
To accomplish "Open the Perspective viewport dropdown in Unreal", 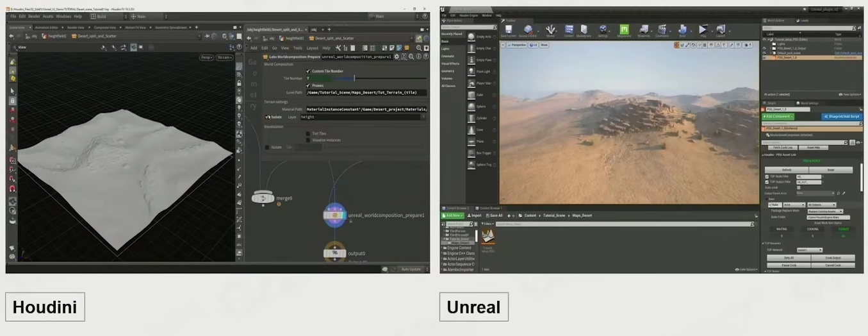I will pyautogui.click(x=517, y=45).
